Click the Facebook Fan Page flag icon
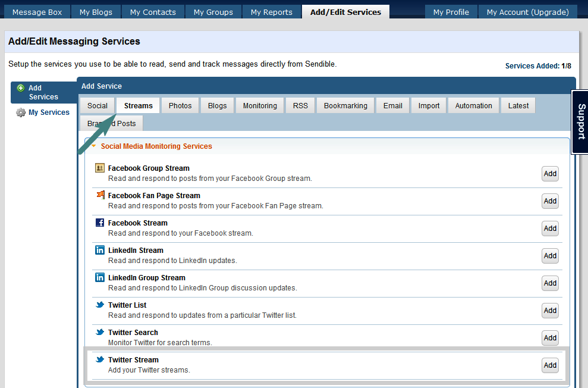The image size is (588, 388). coord(100,195)
